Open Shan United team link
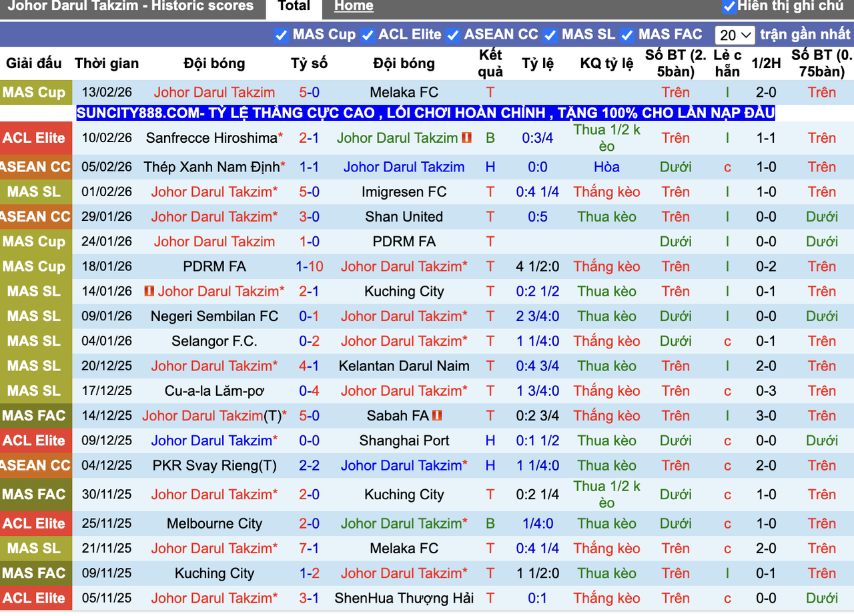Screen dimensions: 854x616 [404, 216]
